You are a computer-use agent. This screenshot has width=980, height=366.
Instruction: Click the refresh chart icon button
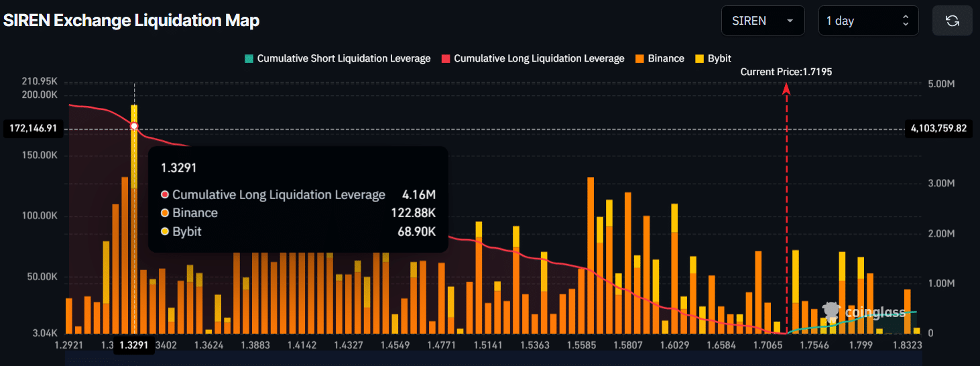point(952,21)
